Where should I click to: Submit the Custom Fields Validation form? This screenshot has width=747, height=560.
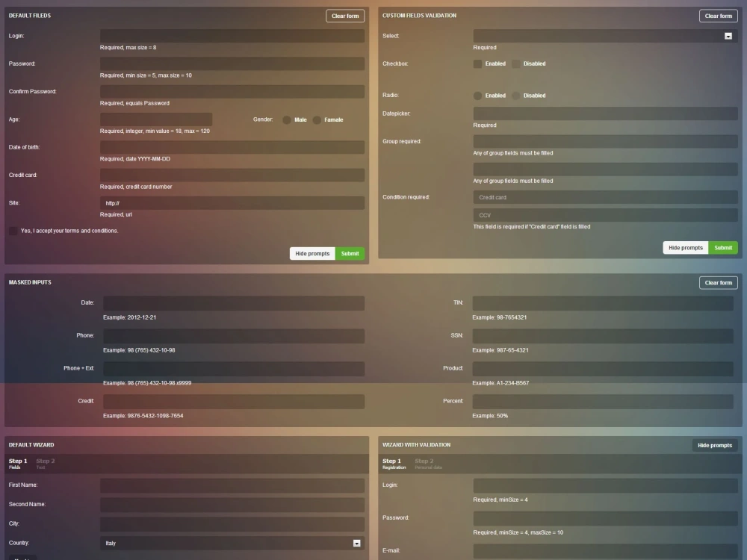coord(722,248)
